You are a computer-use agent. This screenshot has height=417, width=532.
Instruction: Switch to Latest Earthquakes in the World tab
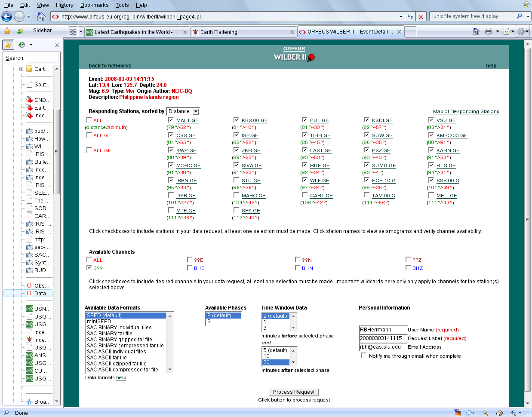click(x=137, y=32)
